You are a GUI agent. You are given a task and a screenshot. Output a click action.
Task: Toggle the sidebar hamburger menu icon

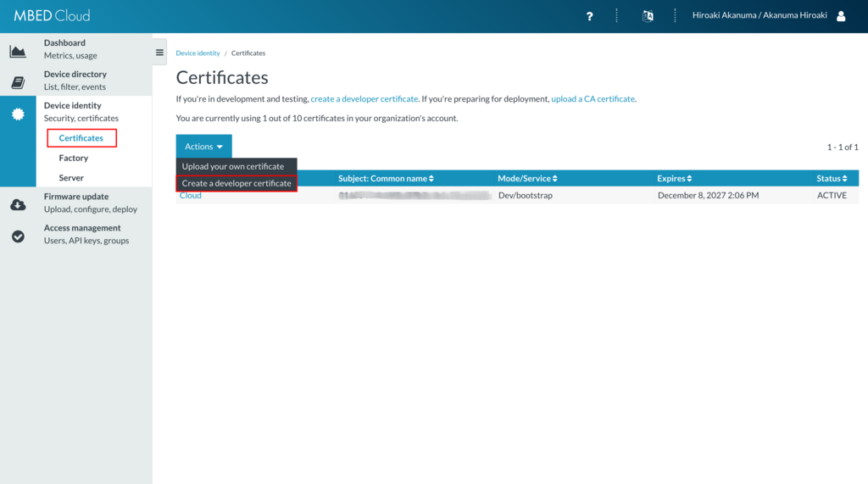(x=159, y=53)
